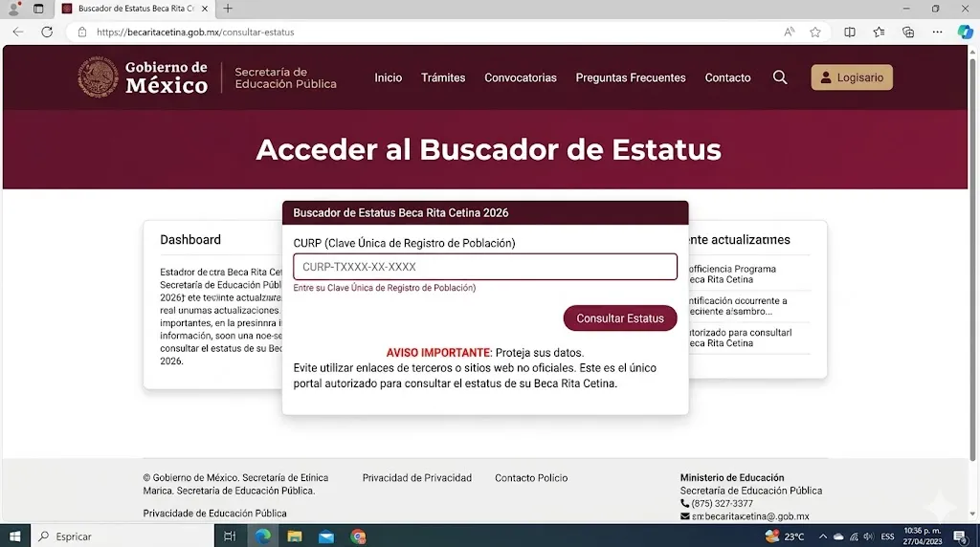The width and height of the screenshot is (980, 547).
Task: Click the volume speaker tray icon
Action: [x=869, y=536]
